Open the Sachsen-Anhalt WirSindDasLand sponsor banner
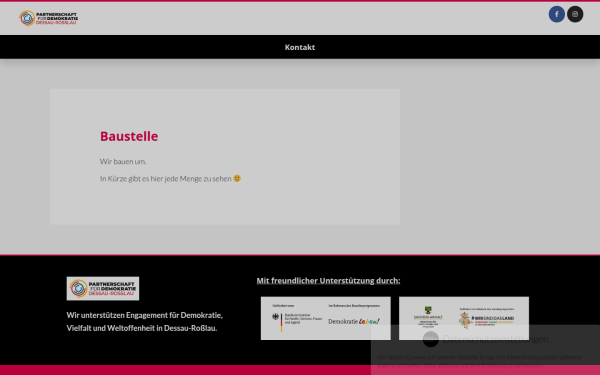The width and height of the screenshot is (600, 375). point(464,318)
